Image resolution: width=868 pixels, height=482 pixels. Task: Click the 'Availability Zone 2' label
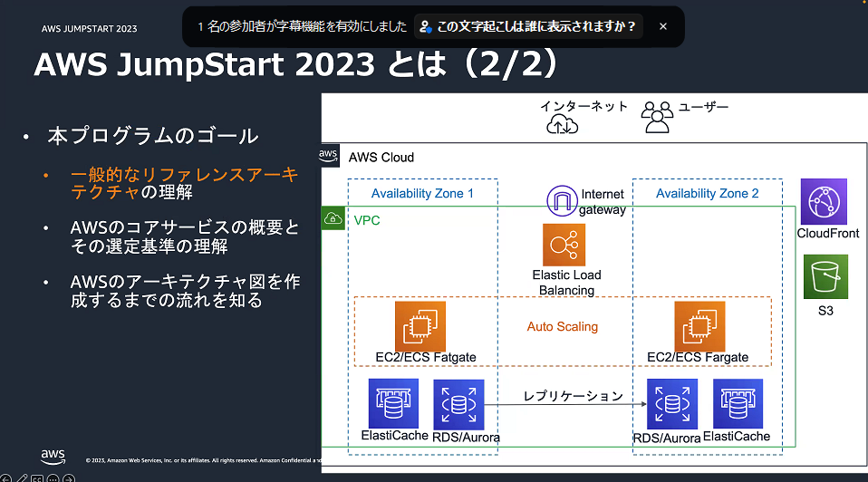click(x=708, y=193)
